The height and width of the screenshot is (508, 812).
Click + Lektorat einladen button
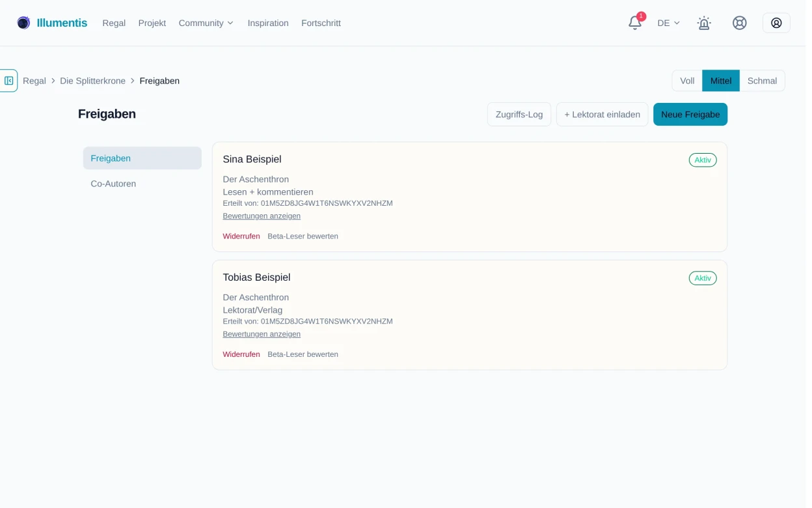(602, 114)
